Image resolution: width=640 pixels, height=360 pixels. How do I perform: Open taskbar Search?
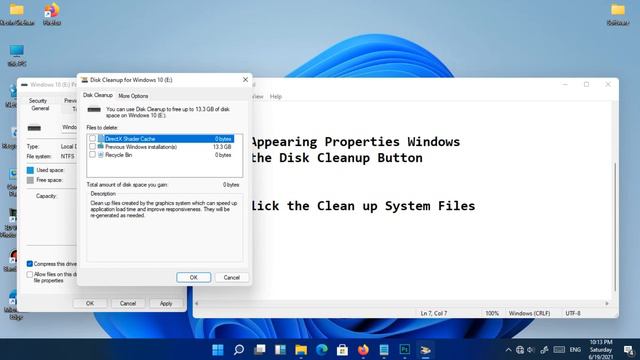[x=239, y=350]
